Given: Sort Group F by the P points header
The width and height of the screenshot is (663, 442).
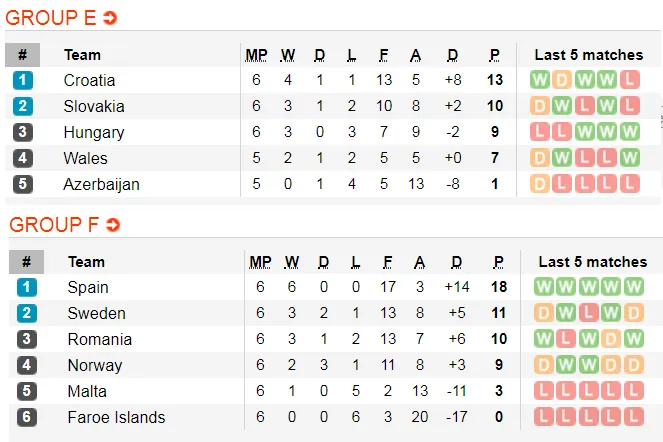Looking at the screenshot, I should [x=497, y=262].
